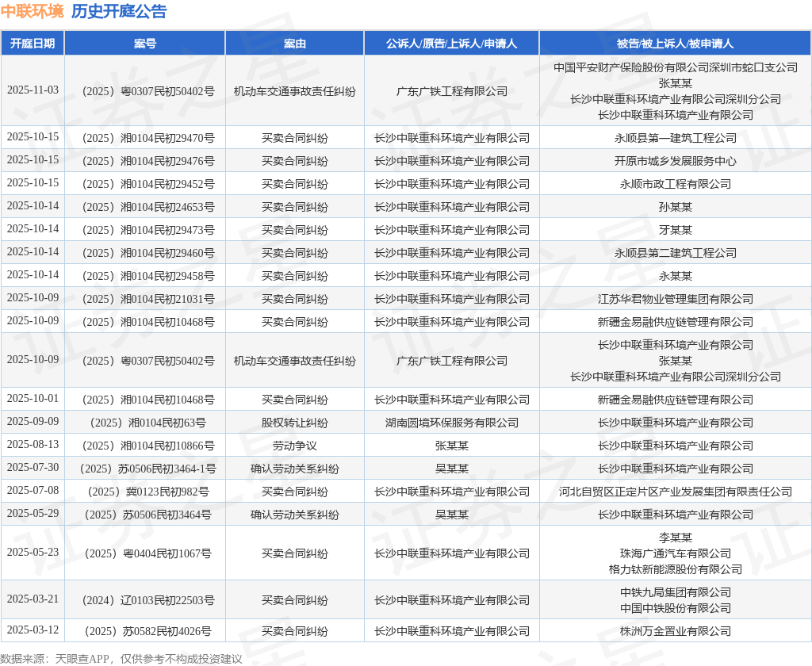Click the 开庭日期 column header
812x666 pixels.
coord(33,44)
